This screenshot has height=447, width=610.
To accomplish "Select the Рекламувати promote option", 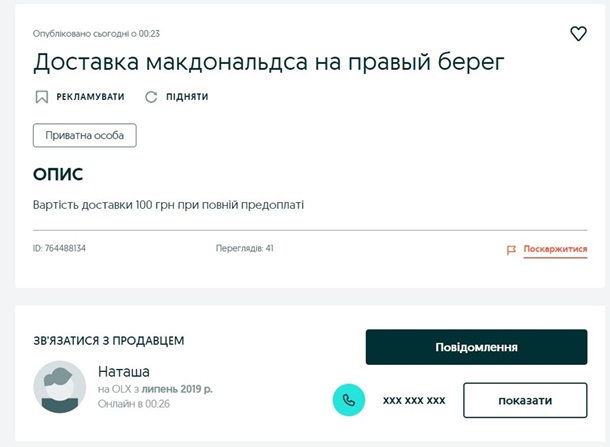I will tap(90, 97).
